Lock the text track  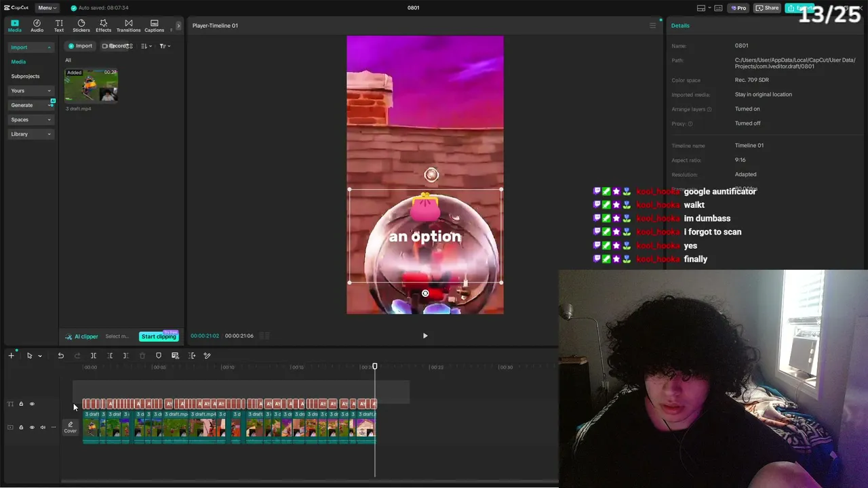21,404
